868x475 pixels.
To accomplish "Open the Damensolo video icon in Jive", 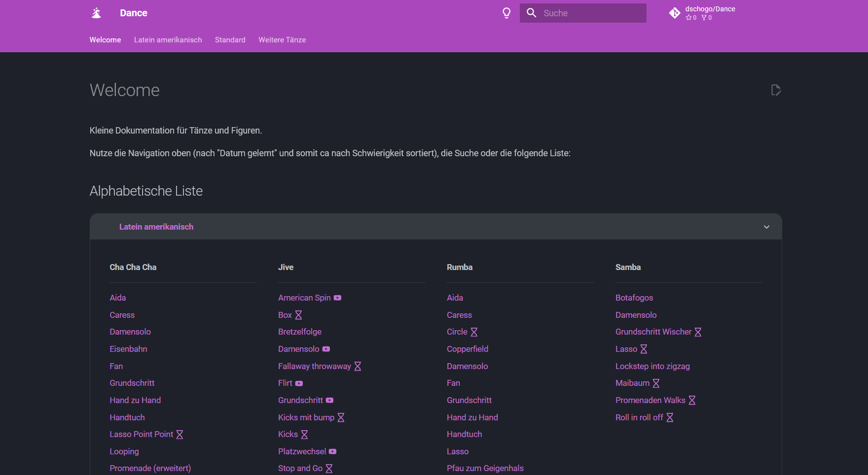I will point(326,349).
